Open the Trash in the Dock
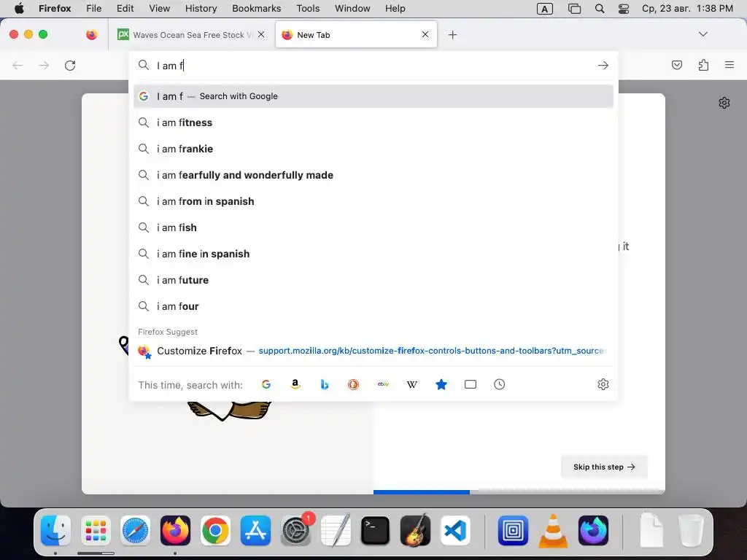The width and height of the screenshot is (747, 560). (x=691, y=531)
